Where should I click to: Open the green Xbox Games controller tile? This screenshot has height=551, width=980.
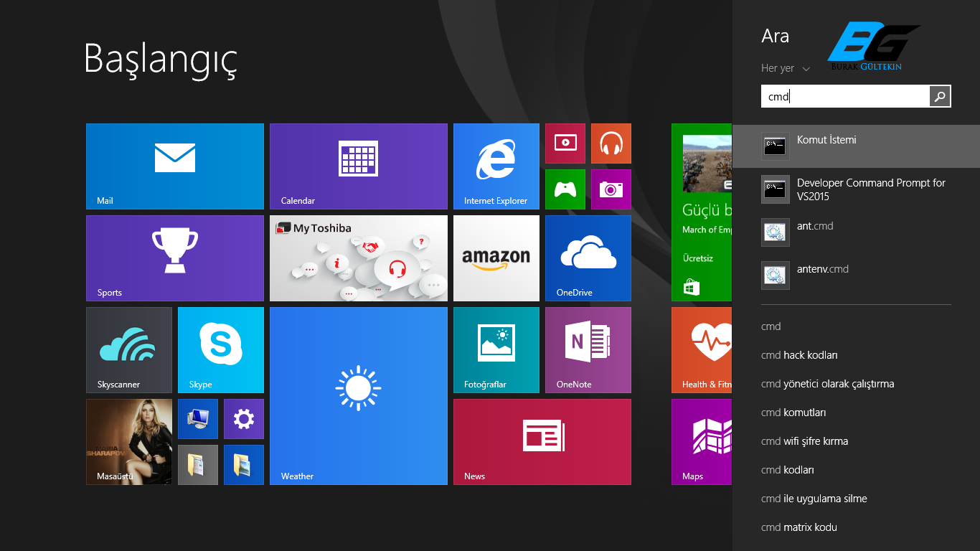(x=565, y=189)
